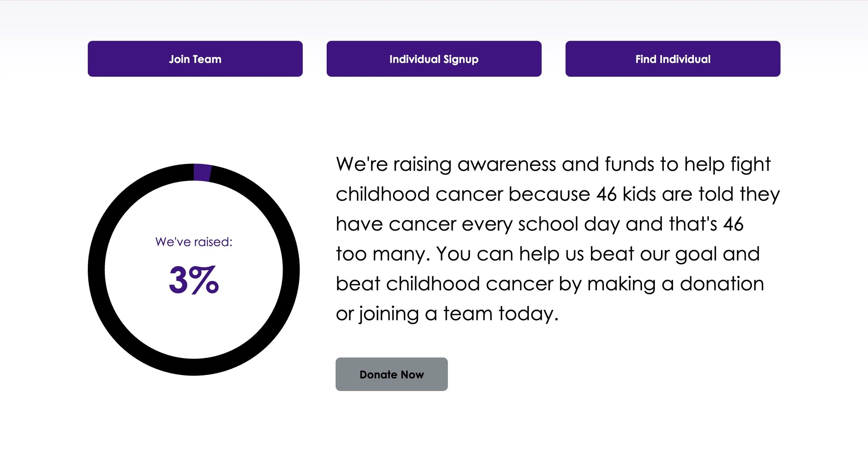
Task: Click "childhood cancer because" in second line
Action: (x=463, y=194)
